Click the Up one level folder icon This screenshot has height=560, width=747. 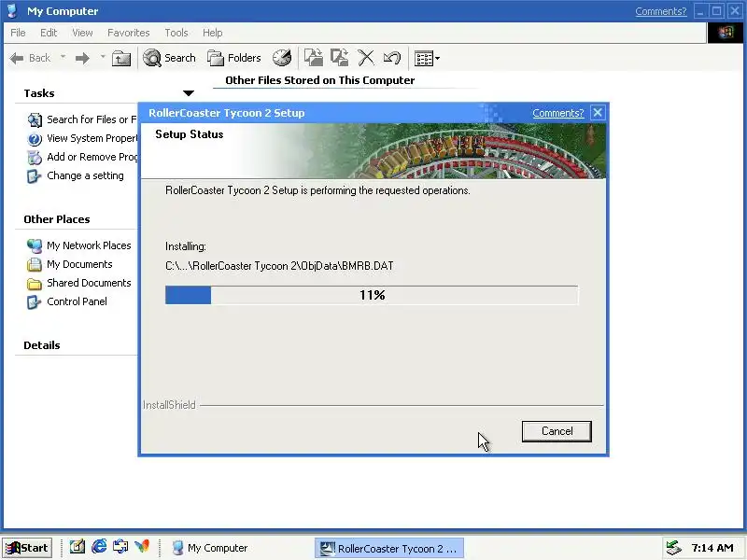[x=121, y=58]
